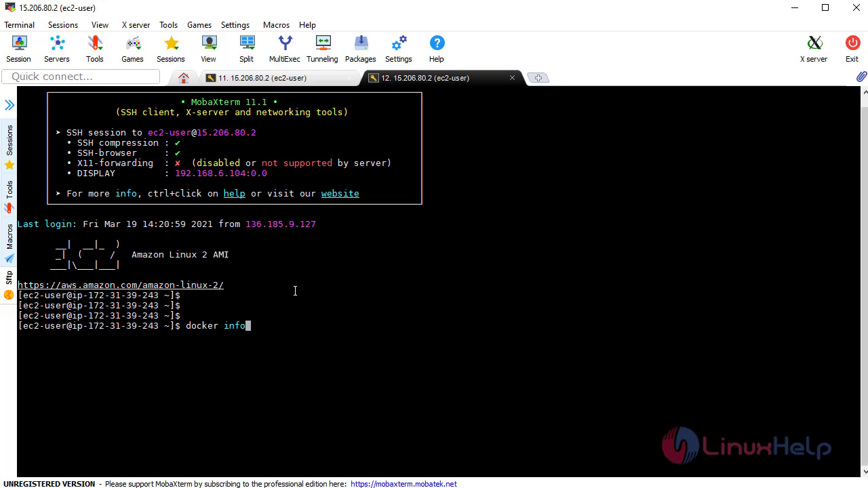
Task: Click the Servers toolbar icon
Action: 57,49
